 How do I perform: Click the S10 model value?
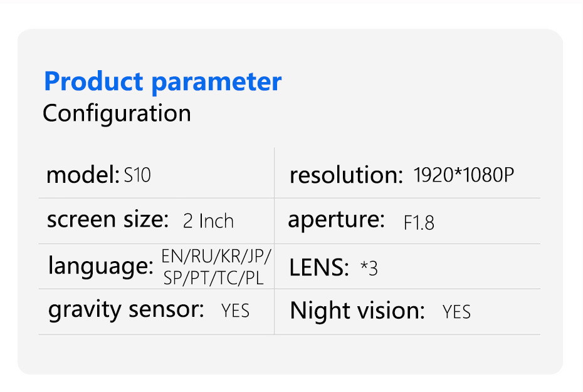point(137,175)
